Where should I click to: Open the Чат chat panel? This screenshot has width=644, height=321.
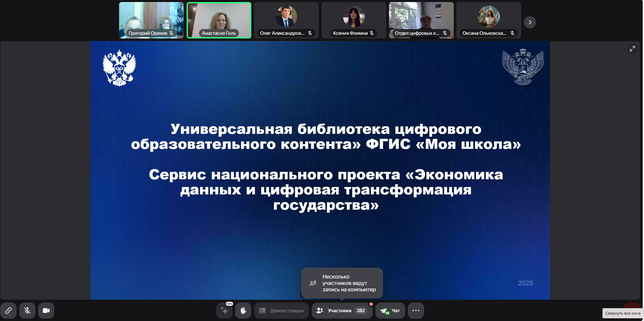[390, 311]
